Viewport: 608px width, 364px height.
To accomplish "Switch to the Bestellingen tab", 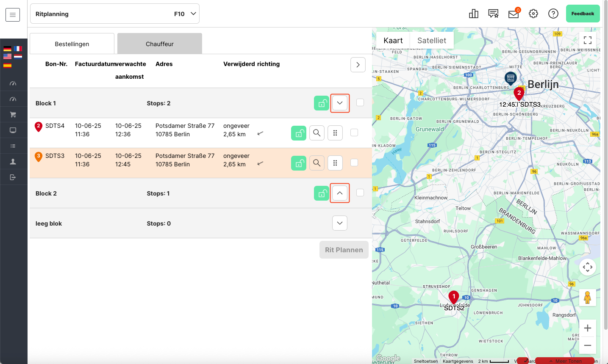I will [x=72, y=44].
